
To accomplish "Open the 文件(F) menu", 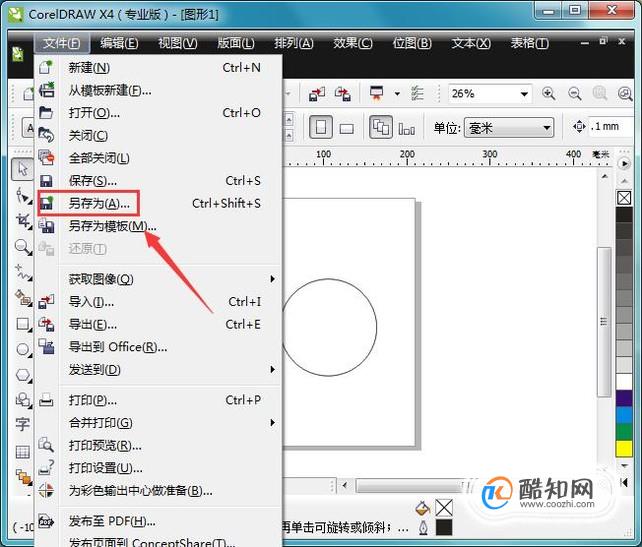I will tap(61, 43).
